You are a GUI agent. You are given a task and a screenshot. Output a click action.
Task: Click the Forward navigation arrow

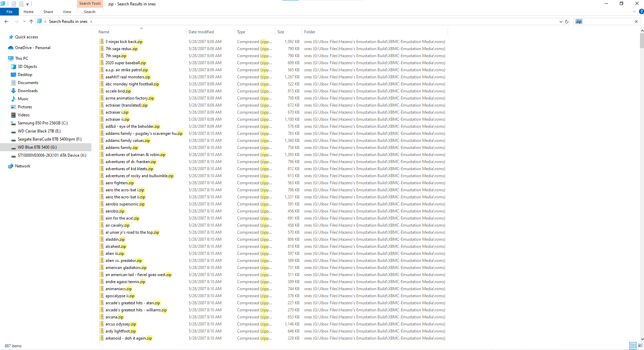[16, 22]
